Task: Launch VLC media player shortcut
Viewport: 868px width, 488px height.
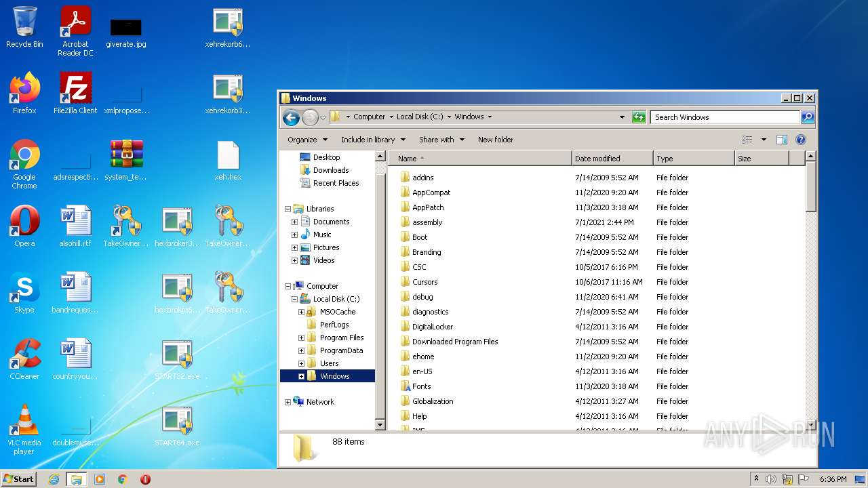Action: click(24, 430)
